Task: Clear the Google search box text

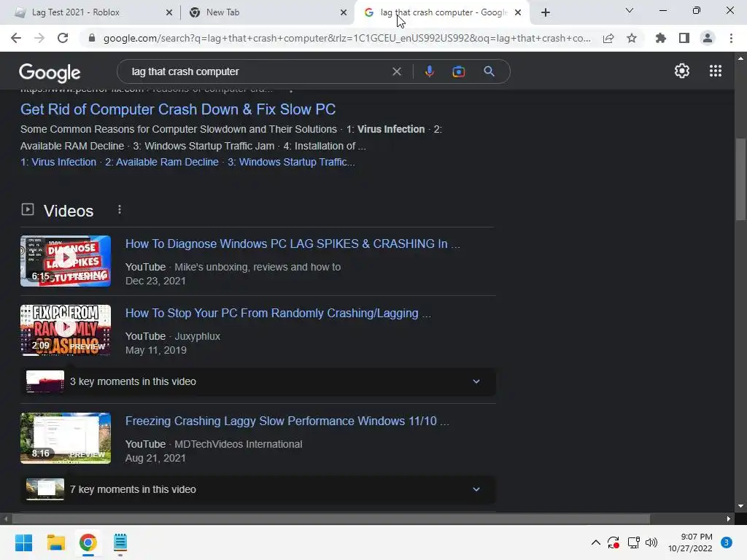Action: pos(396,71)
